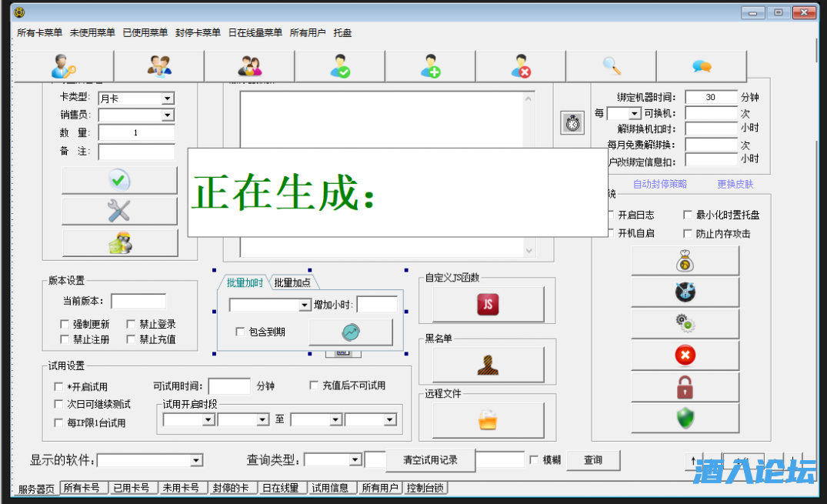Click the delete user red X icon
Screen dimensions: 827x504
(x=521, y=66)
